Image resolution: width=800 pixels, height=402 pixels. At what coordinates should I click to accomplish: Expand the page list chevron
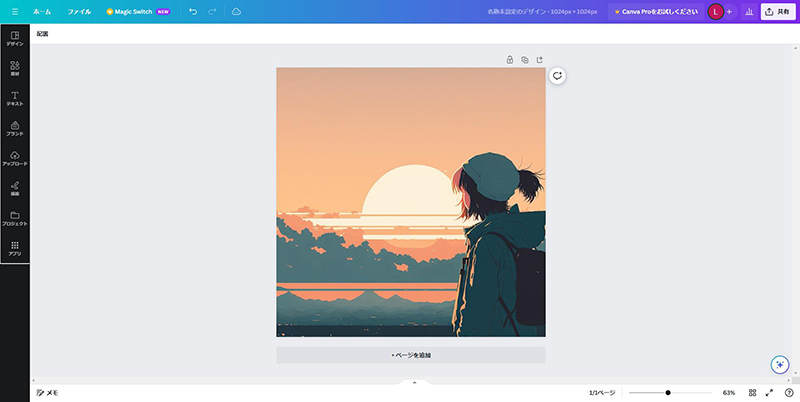click(x=414, y=382)
